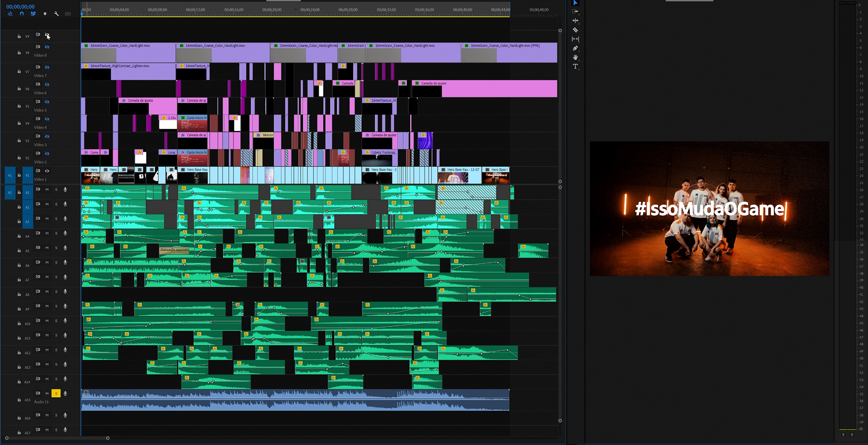Viewport: 868px width, 445px height.
Task: Show hidden track Video 5
Action: tap(47, 102)
